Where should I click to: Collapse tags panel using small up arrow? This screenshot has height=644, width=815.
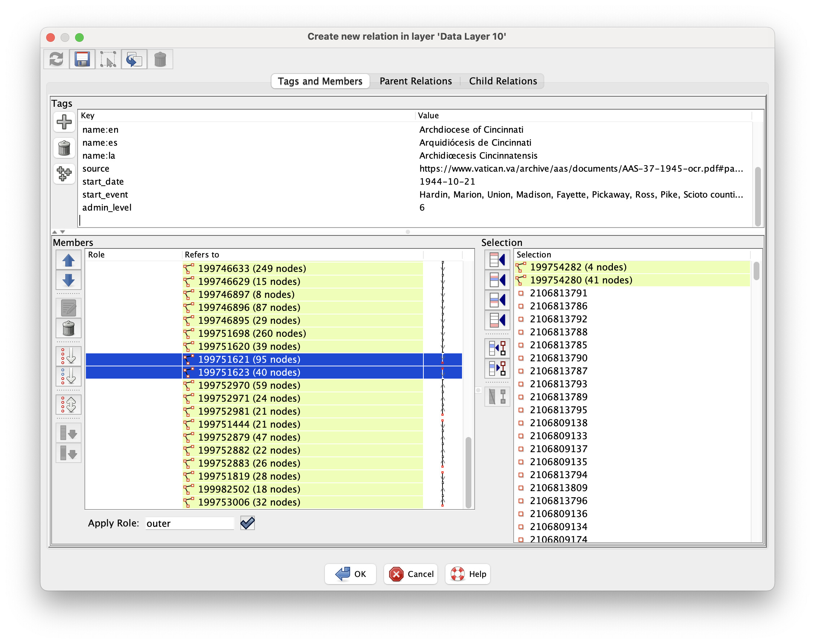coord(55,232)
